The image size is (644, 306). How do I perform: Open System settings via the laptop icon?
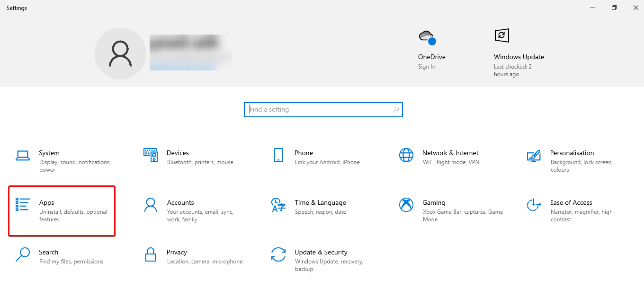tap(22, 156)
